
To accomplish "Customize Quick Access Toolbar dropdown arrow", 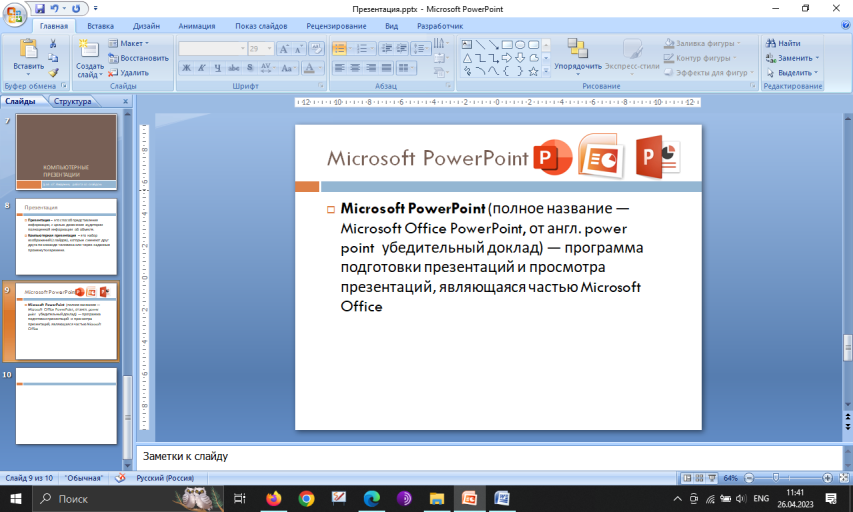I will click(x=96, y=9).
